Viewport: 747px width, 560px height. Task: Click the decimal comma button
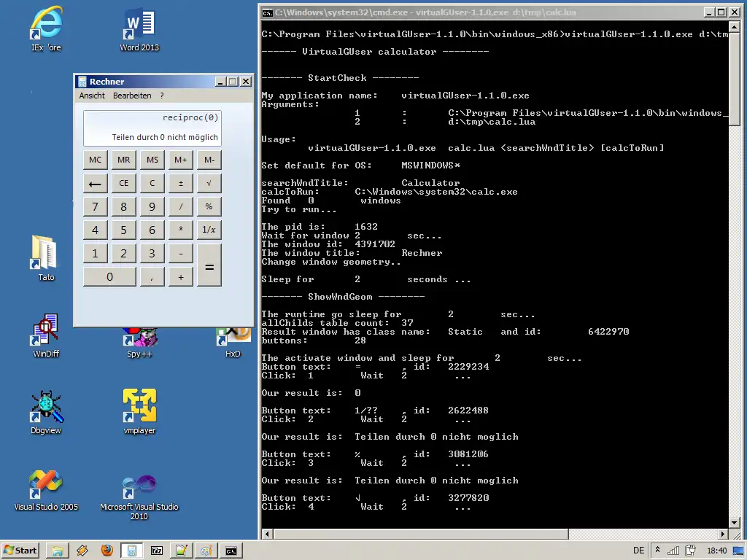point(152,276)
